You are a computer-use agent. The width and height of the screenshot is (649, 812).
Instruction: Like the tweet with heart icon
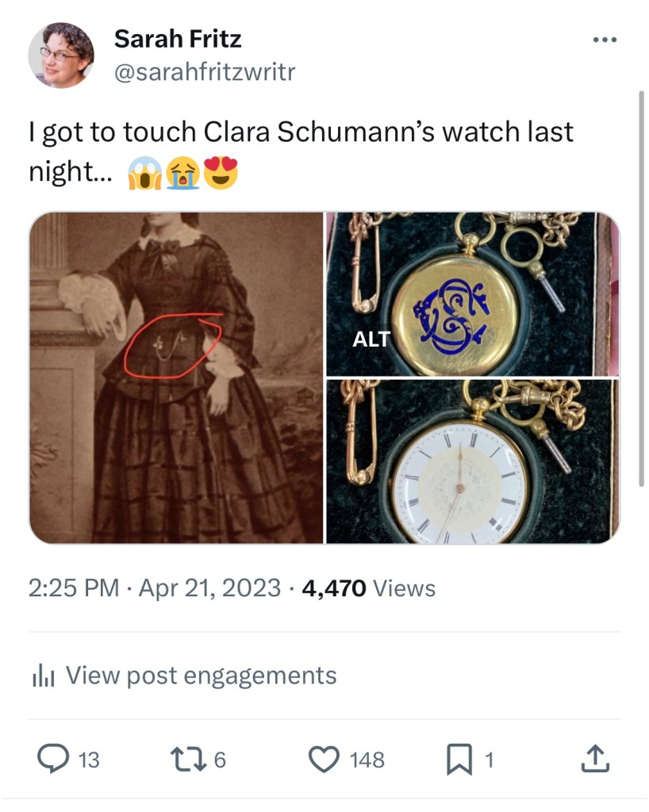pyautogui.click(x=322, y=760)
